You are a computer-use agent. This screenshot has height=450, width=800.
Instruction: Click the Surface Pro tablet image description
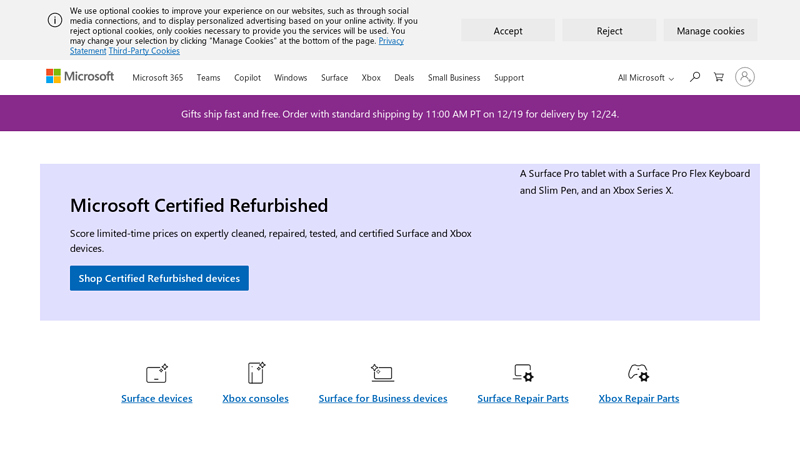(635, 182)
